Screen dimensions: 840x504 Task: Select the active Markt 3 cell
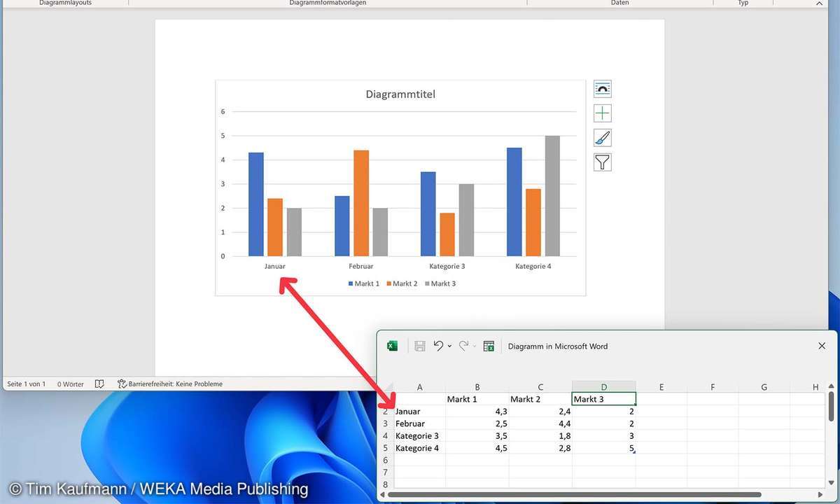(x=604, y=399)
